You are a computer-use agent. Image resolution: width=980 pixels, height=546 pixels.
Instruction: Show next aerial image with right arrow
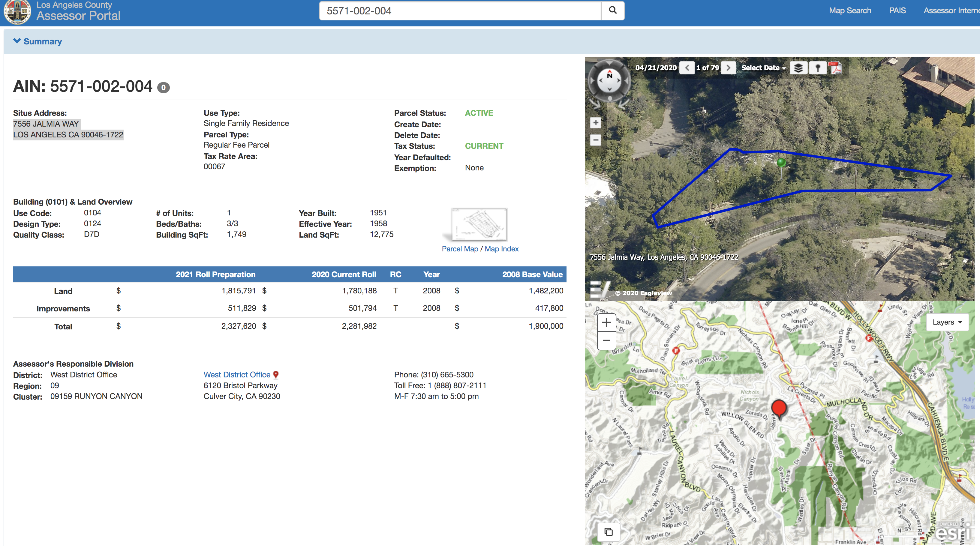click(728, 68)
